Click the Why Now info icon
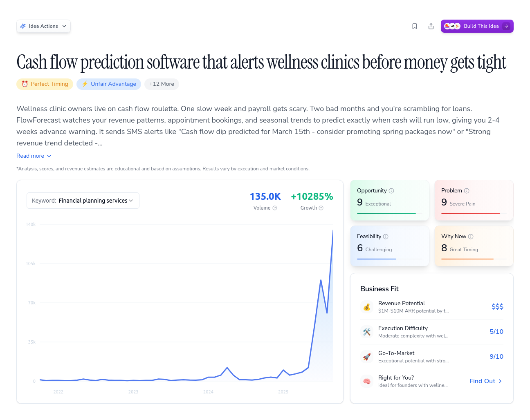 pos(471,236)
